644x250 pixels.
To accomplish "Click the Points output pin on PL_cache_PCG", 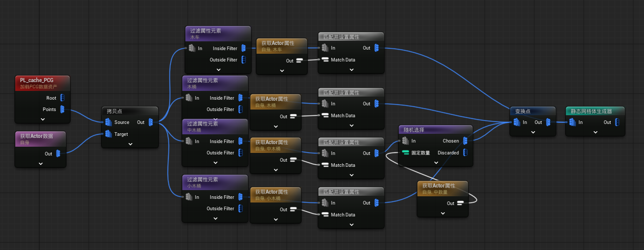I will (x=62, y=110).
